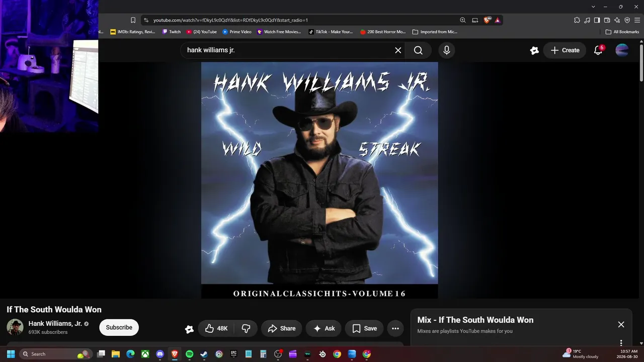Clear the YouTube search box text
The width and height of the screenshot is (644, 362).
tap(398, 50)
